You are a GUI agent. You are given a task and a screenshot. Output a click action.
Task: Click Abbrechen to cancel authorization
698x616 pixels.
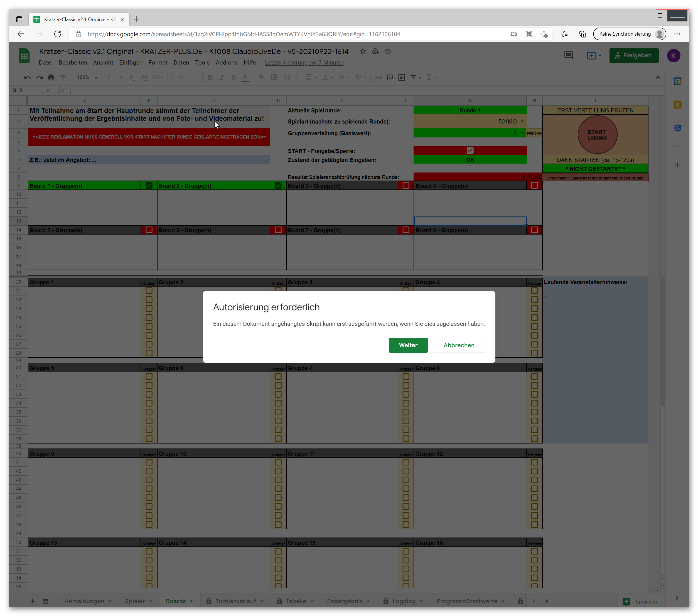point(459,345)
